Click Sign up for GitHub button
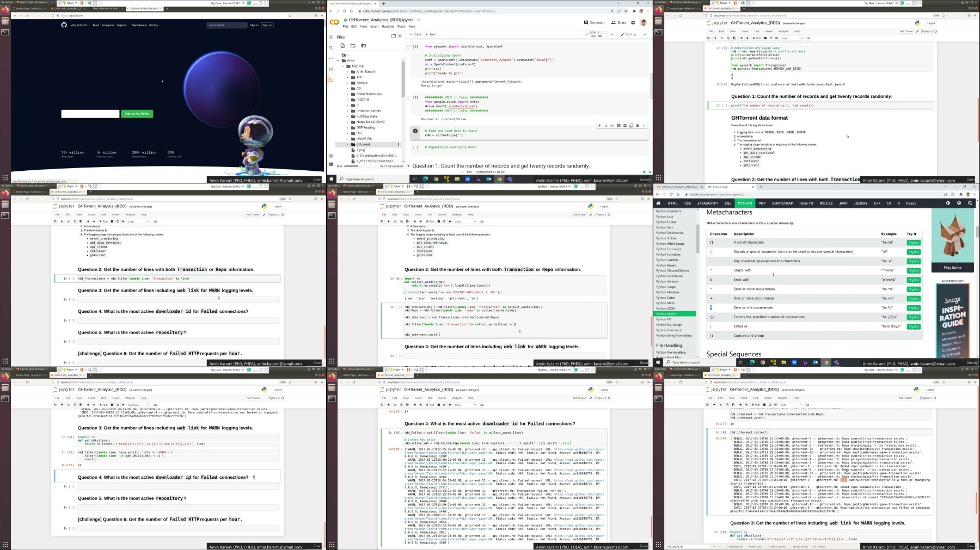980x550 pixels. coord(137,114)
